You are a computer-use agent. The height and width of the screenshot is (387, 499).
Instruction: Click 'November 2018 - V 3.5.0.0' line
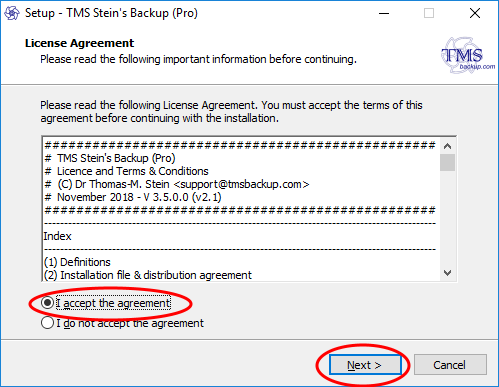[133, 197]
